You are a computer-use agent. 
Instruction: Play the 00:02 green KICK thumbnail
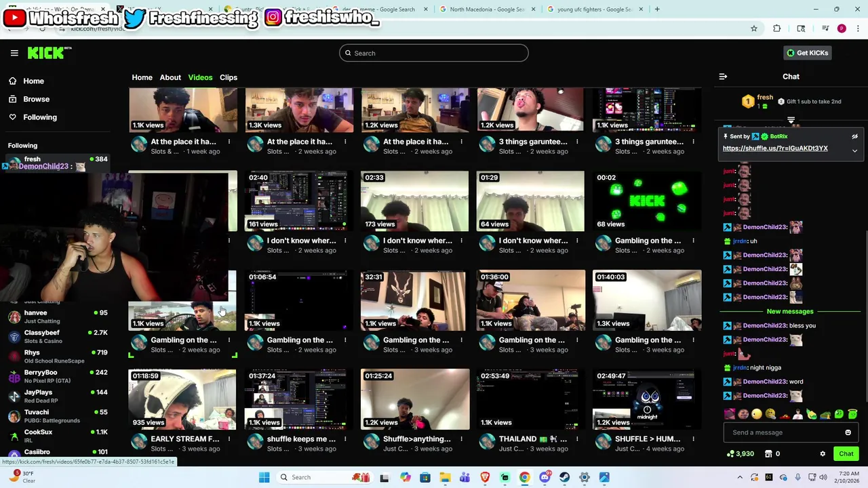coord(647,201)
